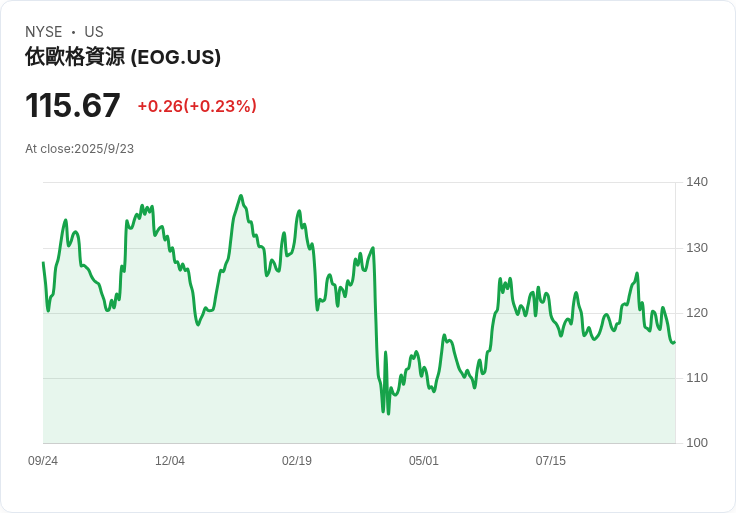Viewport: 736px width, 513px height.
Task: Click the current price 115.67
Action: (73, 105)
